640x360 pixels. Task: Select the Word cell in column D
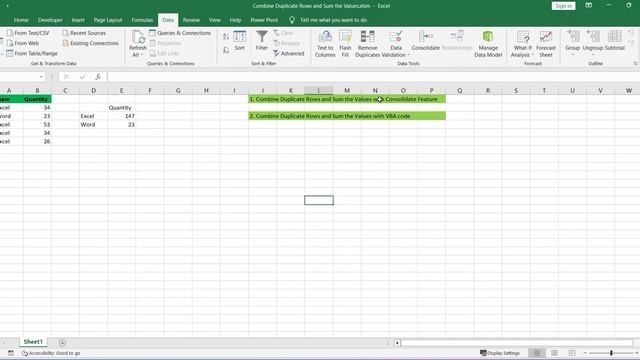tap(93, 124)
